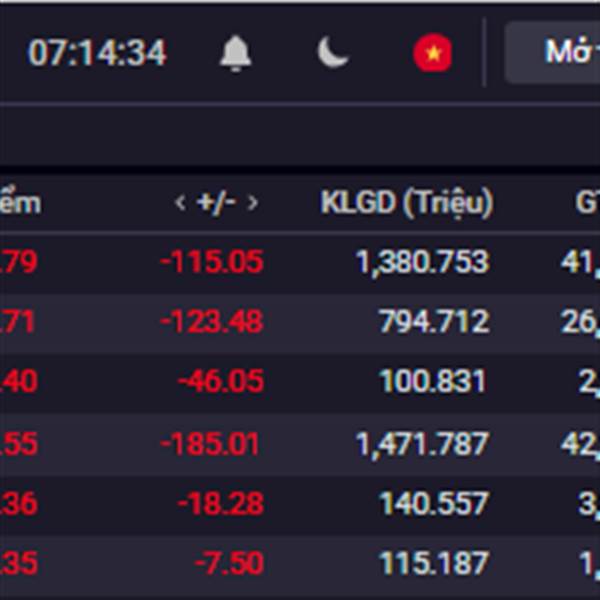Screen dimensions: 600x600
Task: Select the volume value 100.831
Action: click(x=432, y=382)
